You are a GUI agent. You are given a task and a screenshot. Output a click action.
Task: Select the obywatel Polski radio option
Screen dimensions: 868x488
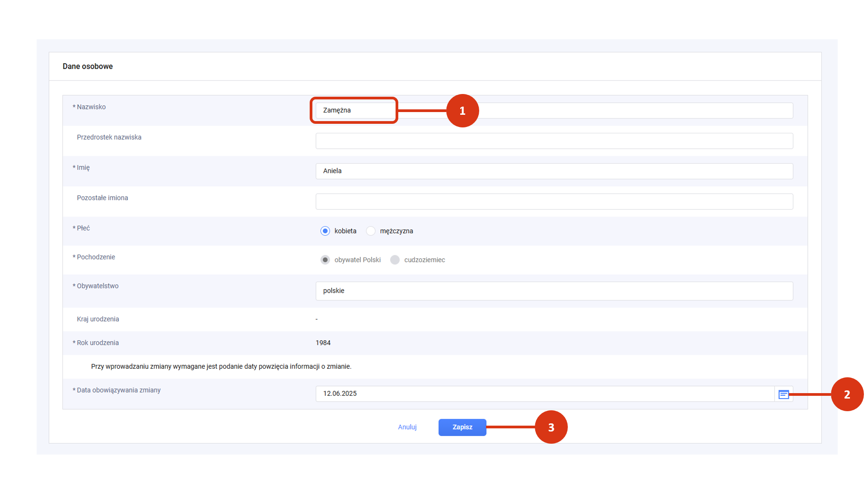[325, 260]
